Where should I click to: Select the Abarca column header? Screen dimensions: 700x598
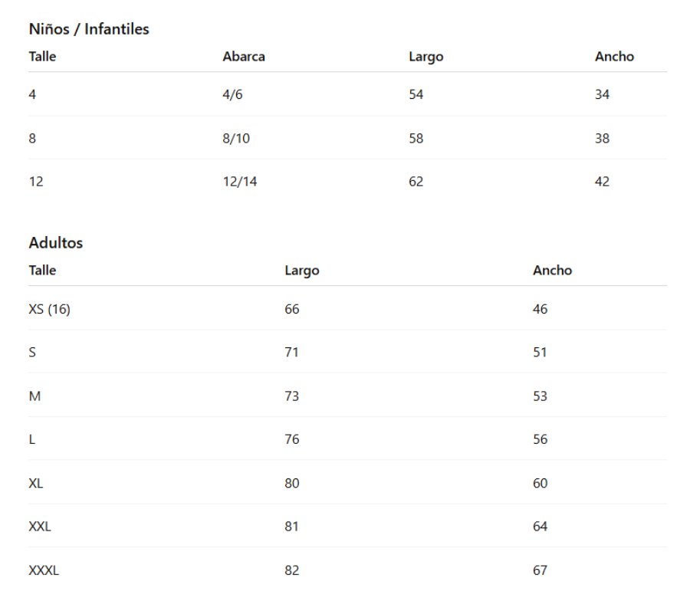pyautogui.click(x=244, y=57)
